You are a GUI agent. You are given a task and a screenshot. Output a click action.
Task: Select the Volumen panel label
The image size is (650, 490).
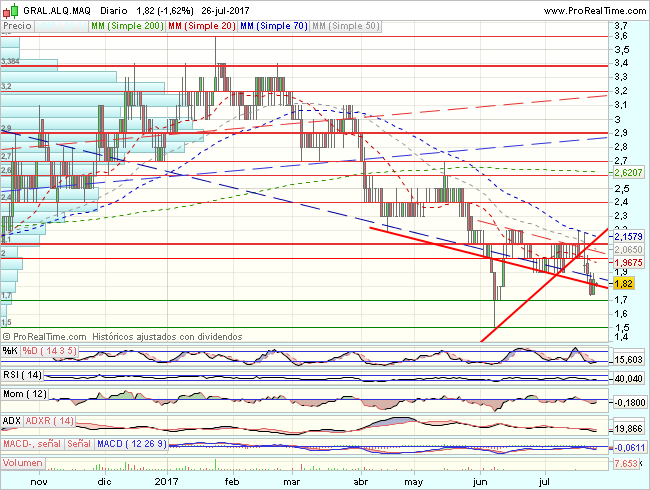click(24, 464)
